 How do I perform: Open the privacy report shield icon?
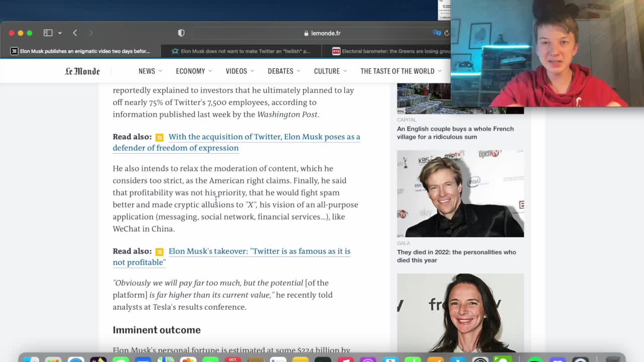tap(181, 33)
